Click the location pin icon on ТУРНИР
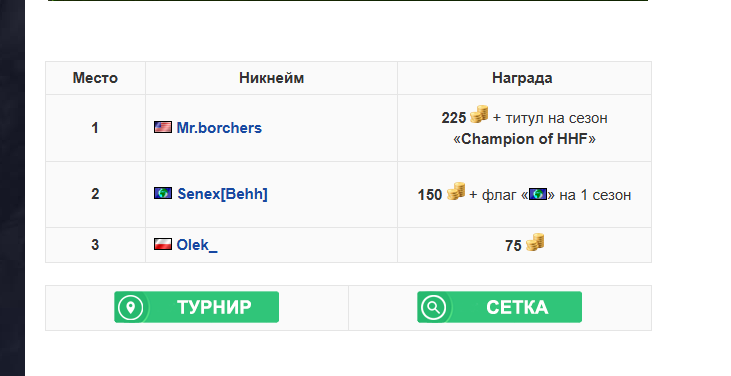The width and height of the screenshot is (731, 376). click(131, 308)
